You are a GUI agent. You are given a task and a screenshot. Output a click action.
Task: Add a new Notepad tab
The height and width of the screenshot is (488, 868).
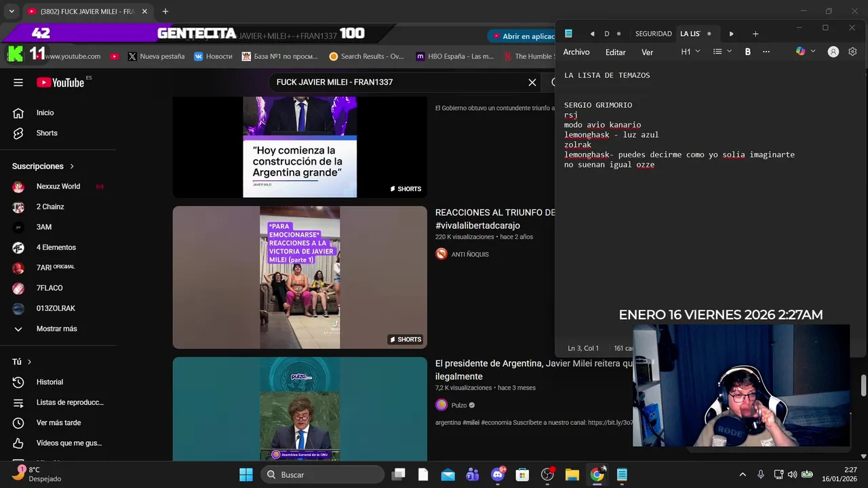click(x=755, y=34)
